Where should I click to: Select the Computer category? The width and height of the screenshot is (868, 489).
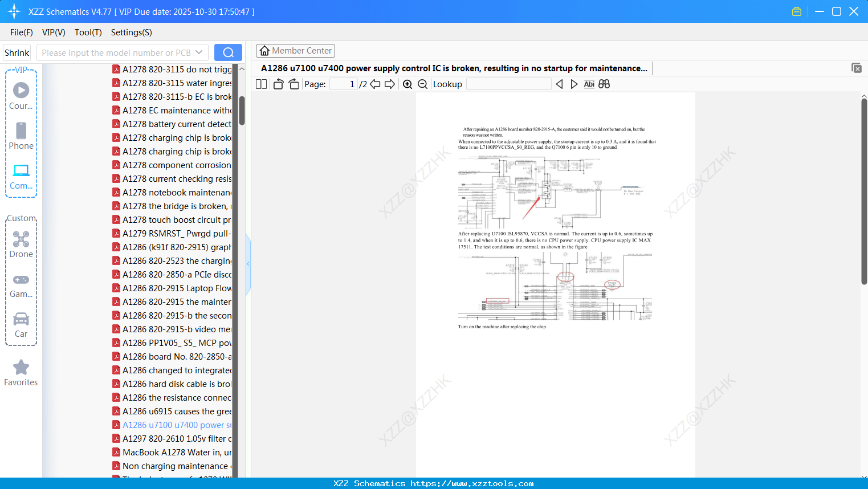tap(21, 176)
